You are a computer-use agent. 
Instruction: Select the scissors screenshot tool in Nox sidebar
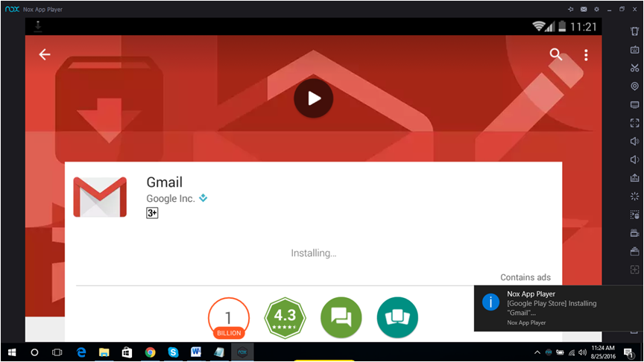tap(634, 68)
